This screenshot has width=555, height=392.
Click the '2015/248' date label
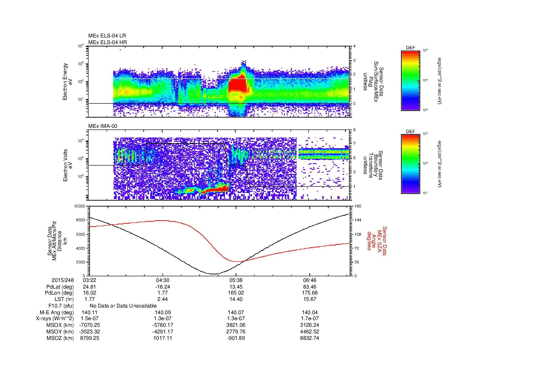63,280
